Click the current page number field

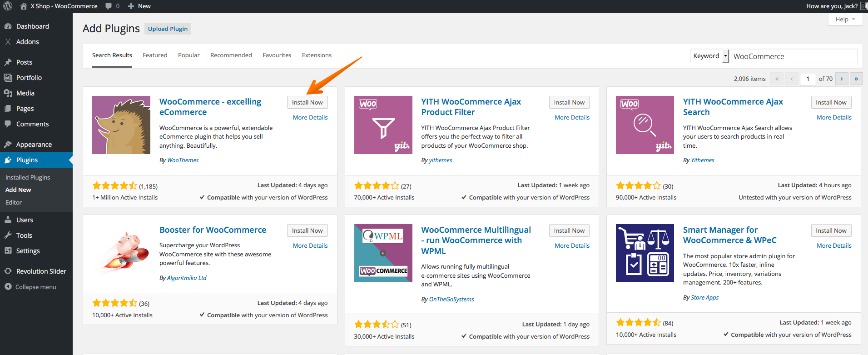808,79
